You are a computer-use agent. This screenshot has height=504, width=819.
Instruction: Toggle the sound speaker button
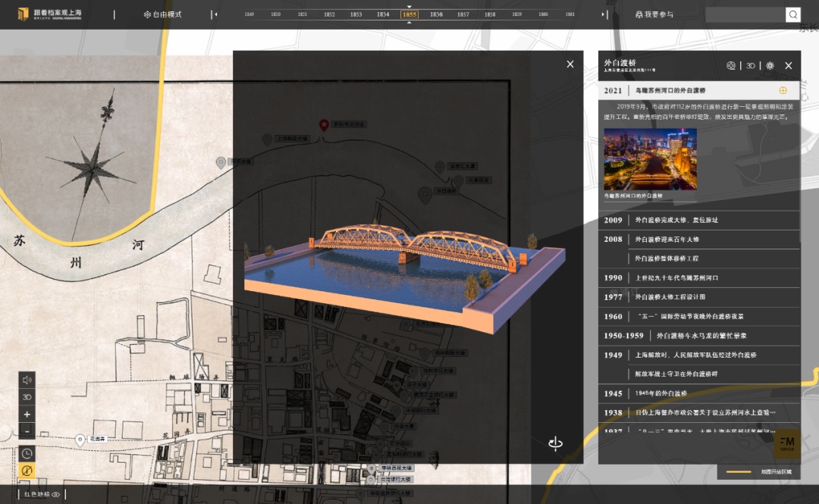coord(27,380)
